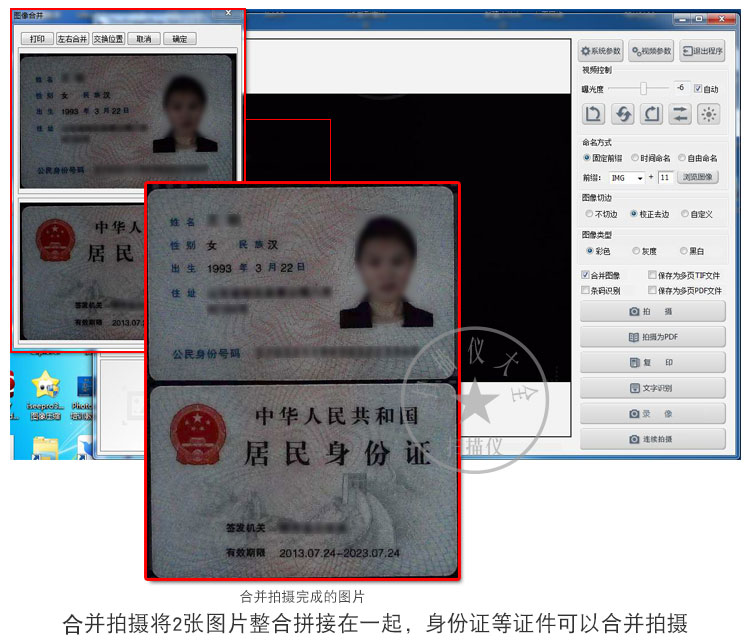Click the rotate left icon button
750x642 pixels.
[x=594, y=114]
